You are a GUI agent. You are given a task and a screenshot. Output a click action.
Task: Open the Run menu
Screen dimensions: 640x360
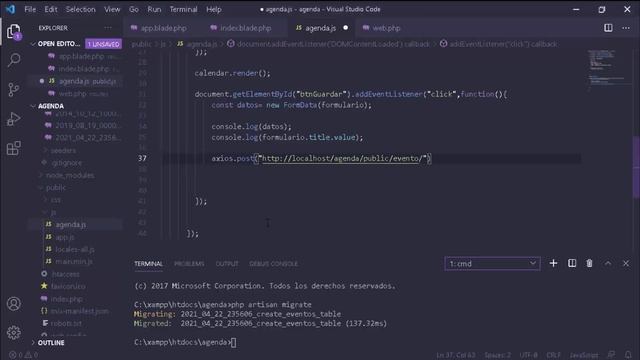tap(154, 9)
